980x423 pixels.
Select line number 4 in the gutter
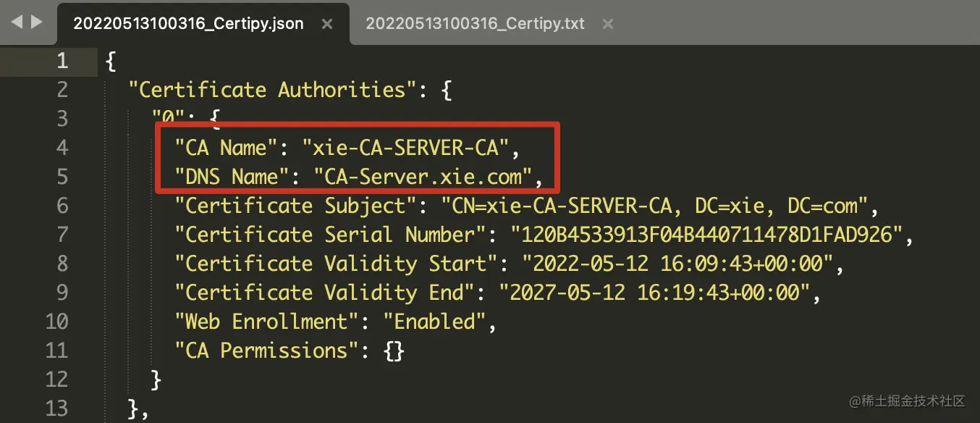pos(62,148)
